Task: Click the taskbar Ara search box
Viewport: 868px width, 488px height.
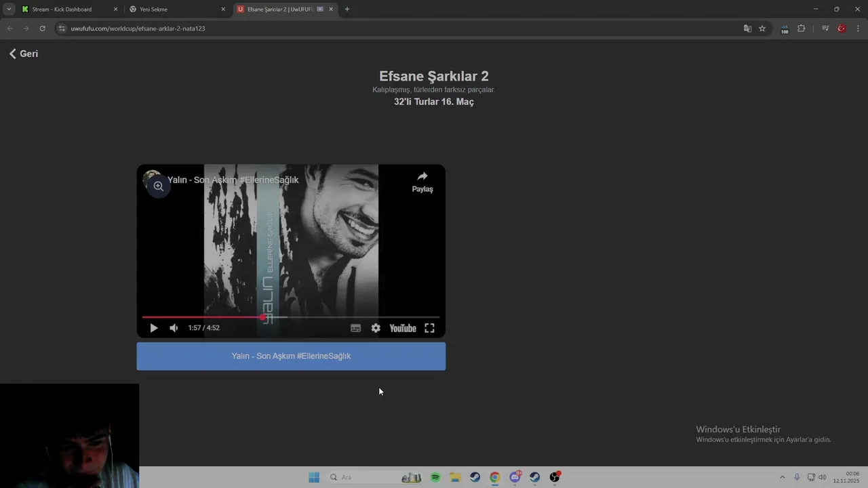Action: (375, 477)
